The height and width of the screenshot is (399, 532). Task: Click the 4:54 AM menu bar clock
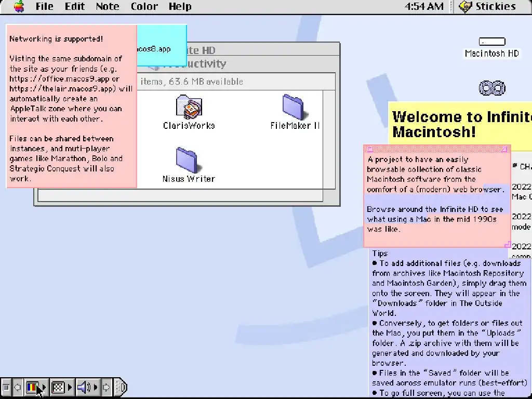click(x=424, y=6)
